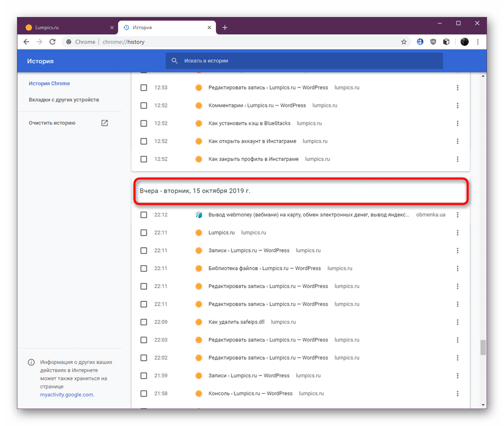Click the favicon of the Комментарии entry
The width and height of the screenshot is (504, 426).
(199, 106)
